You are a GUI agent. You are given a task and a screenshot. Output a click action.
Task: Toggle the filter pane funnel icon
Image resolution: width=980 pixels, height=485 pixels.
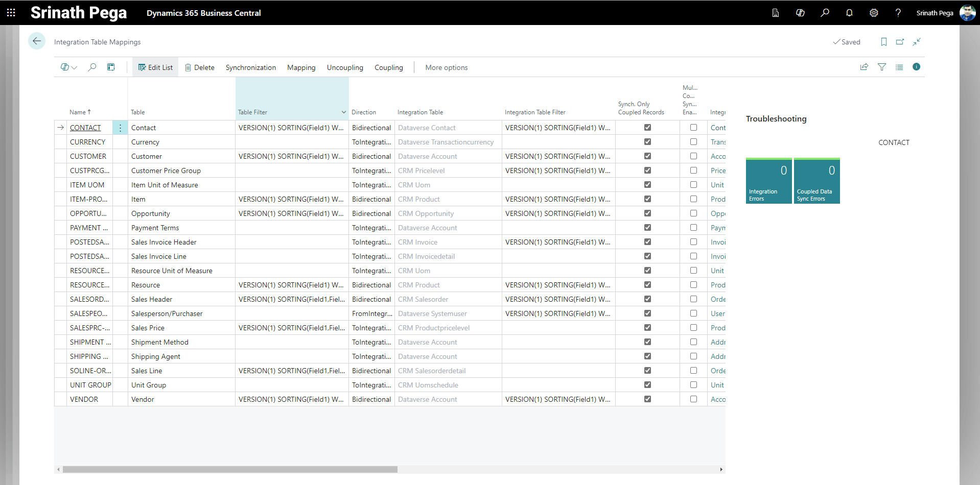(882, 67)
